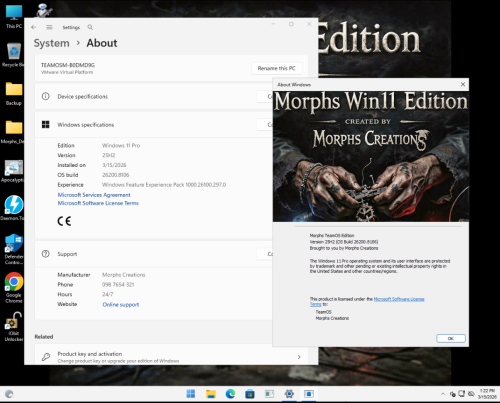Image resolution: width=500 pixels, height=403 pixels.
Task: Click the Settings search magnifier icon
Action: pos(90,27)
